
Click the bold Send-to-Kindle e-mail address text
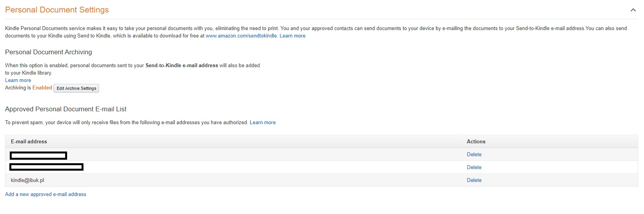pos(181,66)
